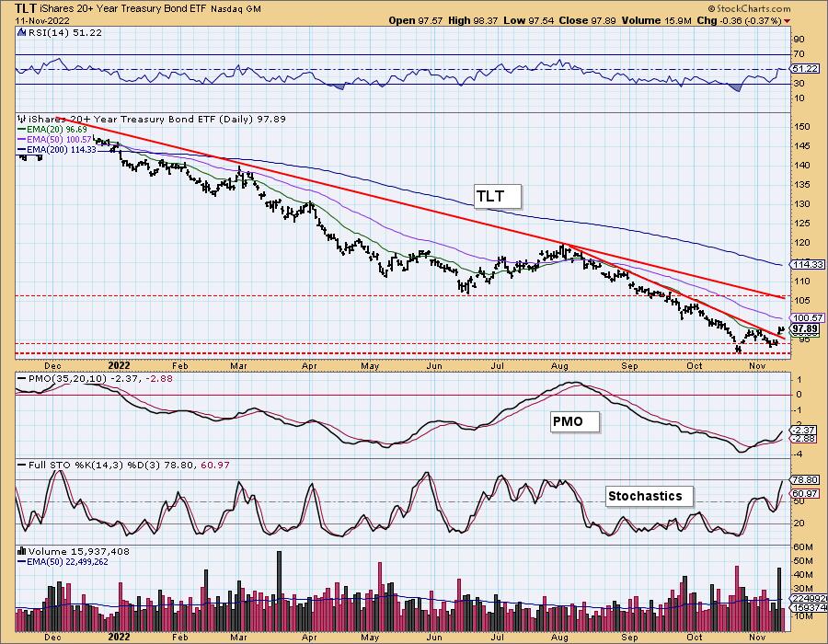Viewport: 828px width, 644px height.
Task: Click the 150 label on the price axis
Action: [801, 126]
